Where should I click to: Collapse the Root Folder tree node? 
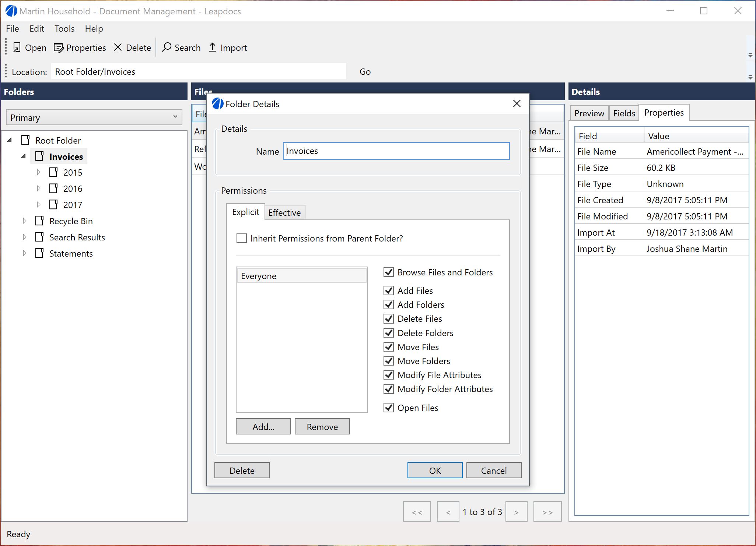coord(10,140)
